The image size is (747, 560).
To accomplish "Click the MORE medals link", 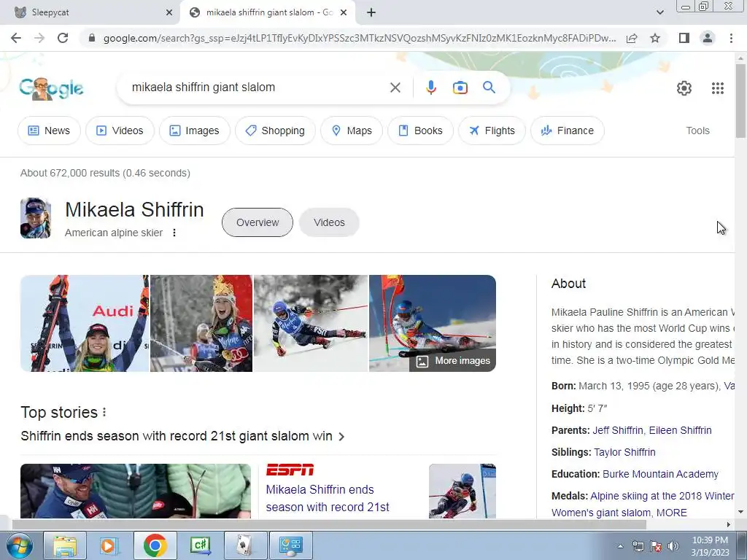I will pos(672,513).
